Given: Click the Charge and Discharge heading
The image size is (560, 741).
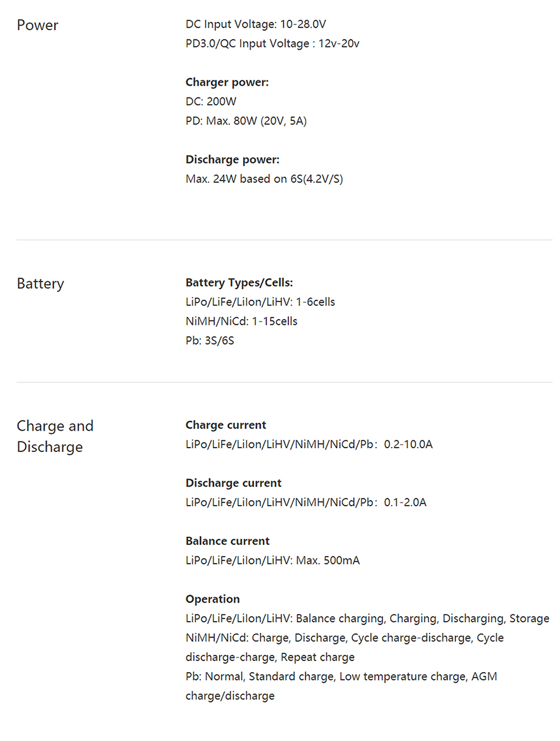Looking at the screenshot, I should tap(55, 436).
